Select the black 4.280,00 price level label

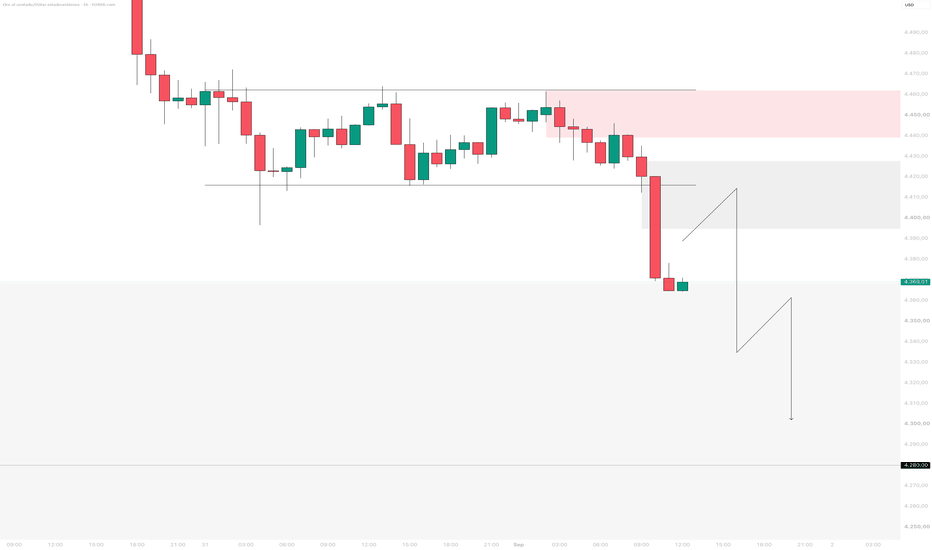tap(915, 465)
